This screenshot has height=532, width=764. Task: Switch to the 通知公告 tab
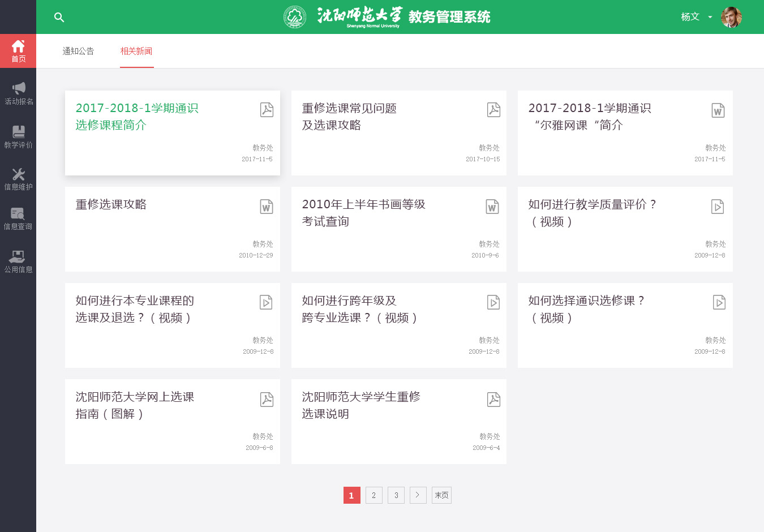pos(78,51)
